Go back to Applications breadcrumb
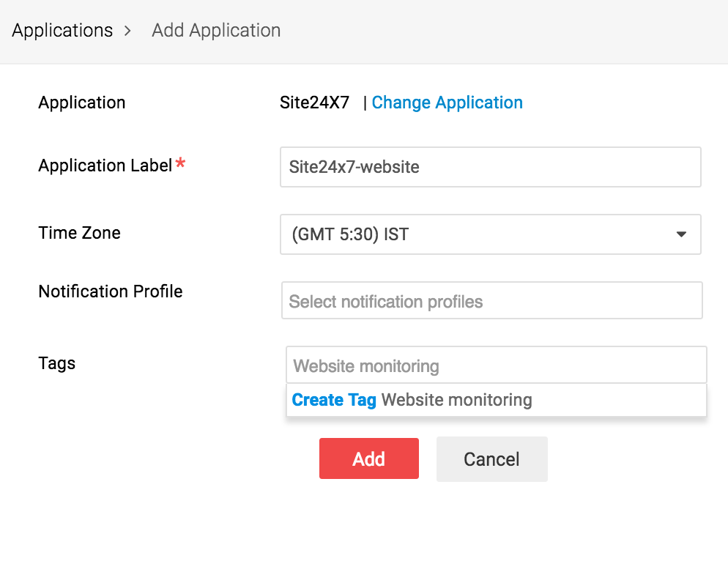728x561 pixels. coord(62,30)
